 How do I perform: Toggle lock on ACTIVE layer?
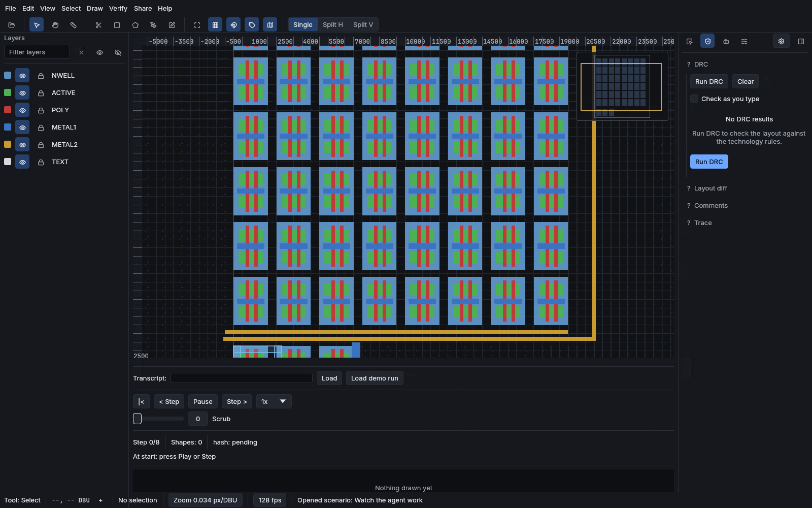pos(41,93)
